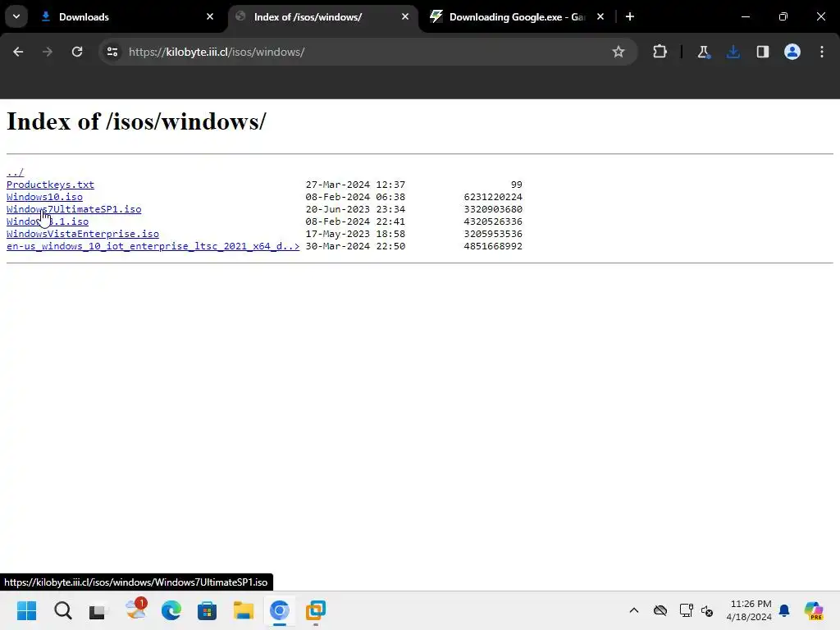Open the Extensions puzzle icon

(x=660, y=52)
